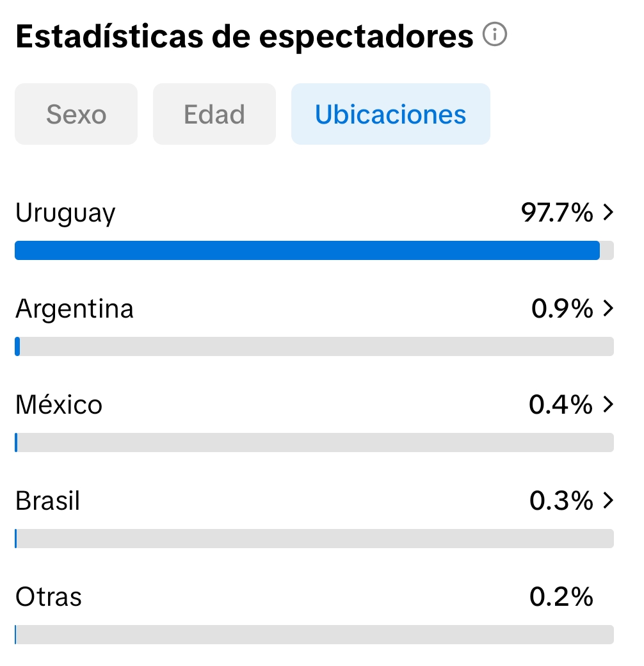Click the 97.7% Uruguay percentage
Screen dimensions: 644x666
pos(557,213)
